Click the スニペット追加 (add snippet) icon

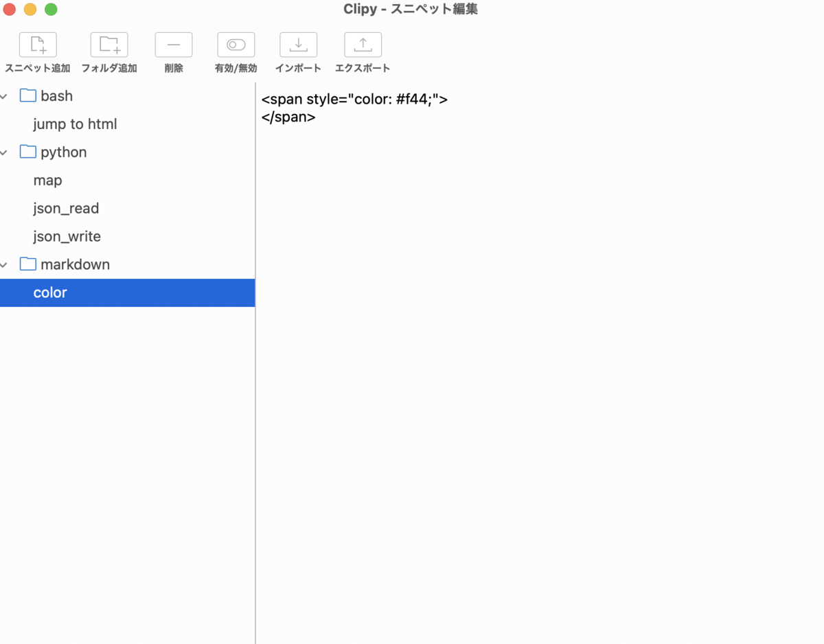coord(38,44)
